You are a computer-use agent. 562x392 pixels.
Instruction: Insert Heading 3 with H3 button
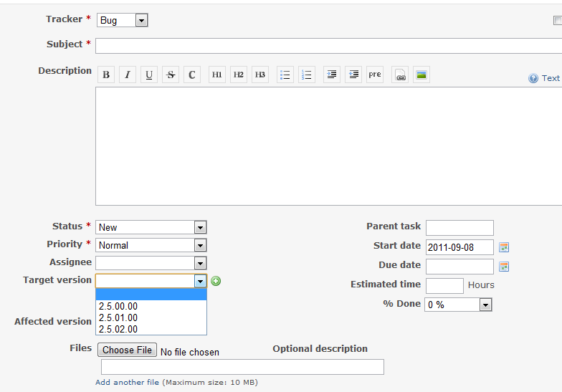point(260,75)
